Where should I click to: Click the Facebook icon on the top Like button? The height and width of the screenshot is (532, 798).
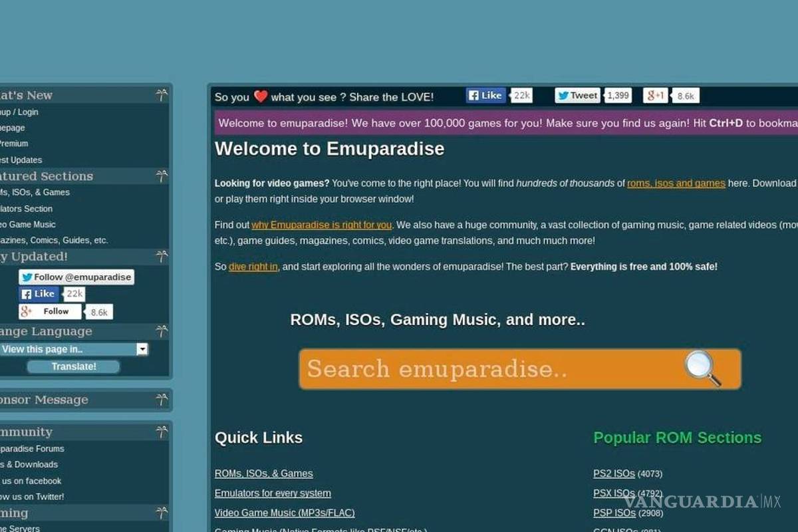(x=473, y=95)
